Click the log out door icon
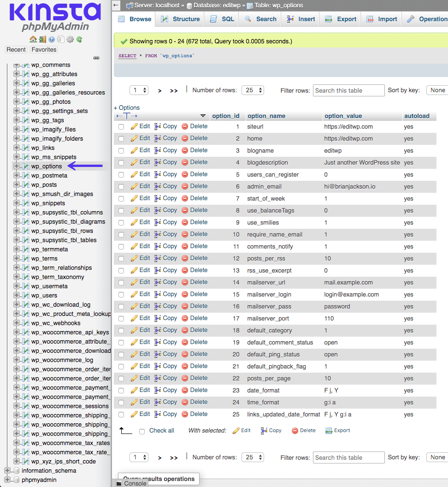448x487 pixels. [x=42, y=39]
